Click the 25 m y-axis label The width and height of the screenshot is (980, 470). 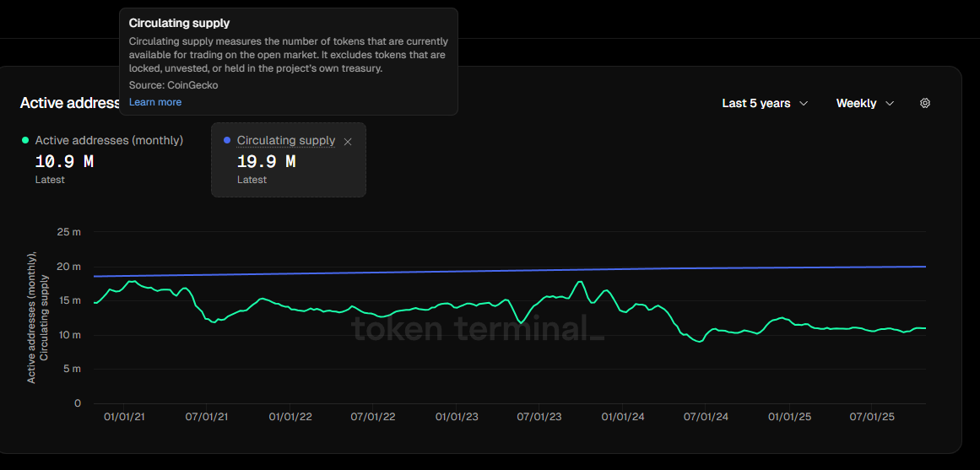tap(70, 232)
